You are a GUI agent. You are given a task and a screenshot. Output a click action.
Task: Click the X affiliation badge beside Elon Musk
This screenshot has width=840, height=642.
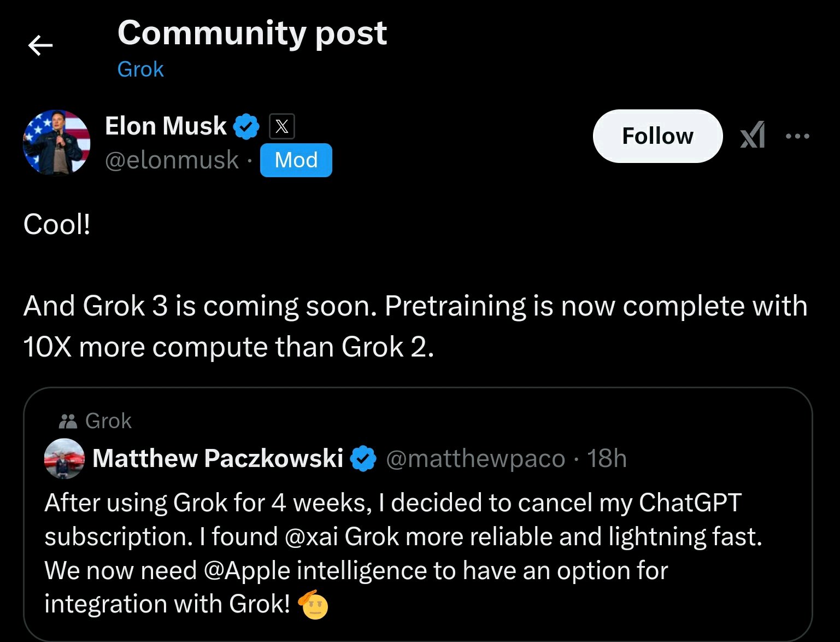pyautogui.click(x=282, y=126)
